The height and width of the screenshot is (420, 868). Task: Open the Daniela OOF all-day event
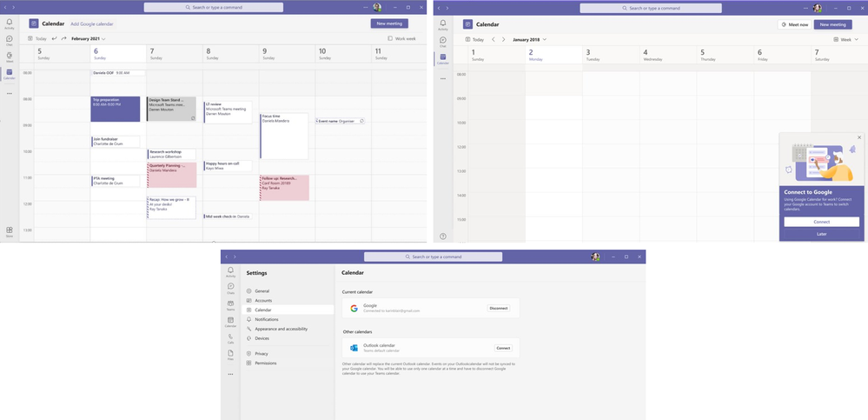click(118, 72)
